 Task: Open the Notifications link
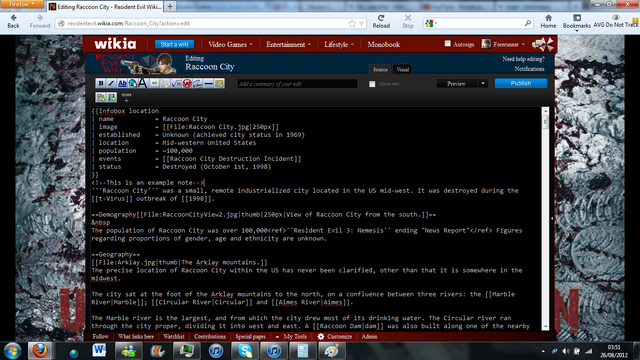[x=529, y=69]
